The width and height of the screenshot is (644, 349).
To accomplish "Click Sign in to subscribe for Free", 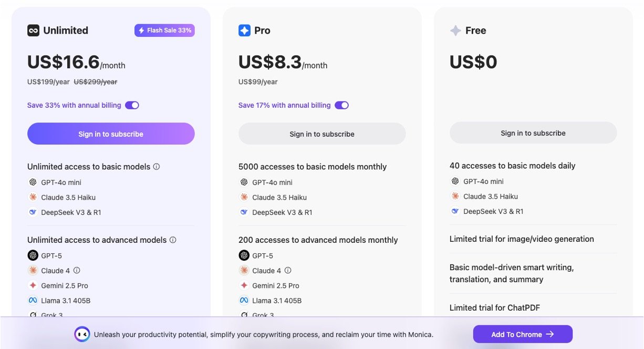I will coord(533,133).
